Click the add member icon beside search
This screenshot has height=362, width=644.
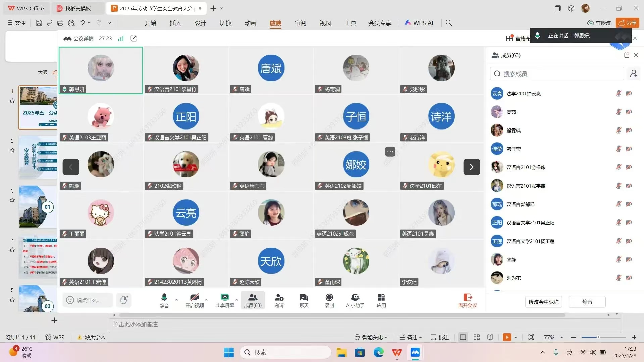pyautogui.click(x=633, y=74)
